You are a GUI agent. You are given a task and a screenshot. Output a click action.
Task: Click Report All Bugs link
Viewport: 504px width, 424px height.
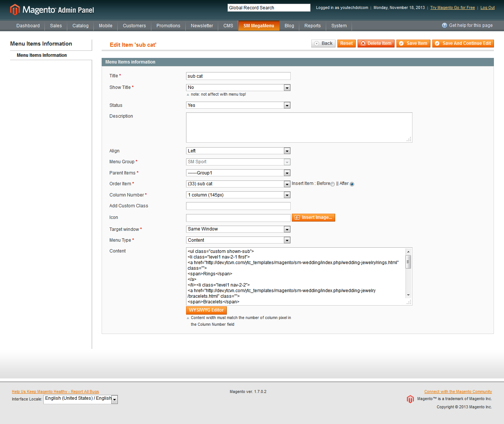tap(55, 391)
